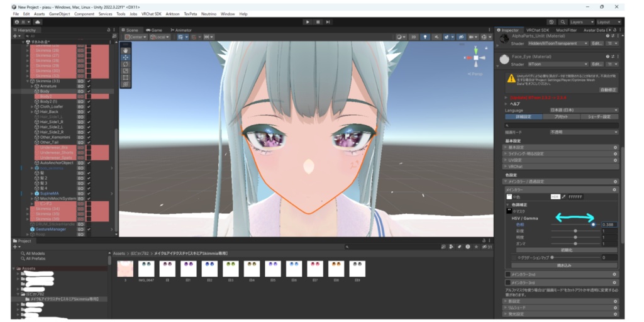The height and width of the screenshot is (322, 644).
Task: Select the Move tool in scene toolbar
Action: [126, 57]
